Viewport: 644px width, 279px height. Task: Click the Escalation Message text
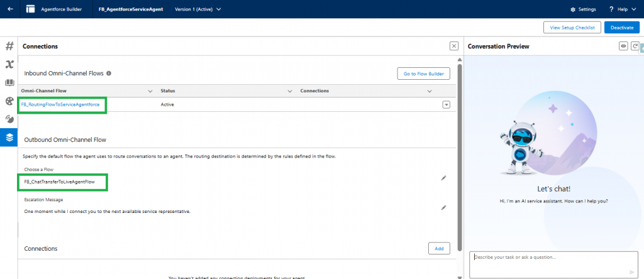[x=107, y=212]
